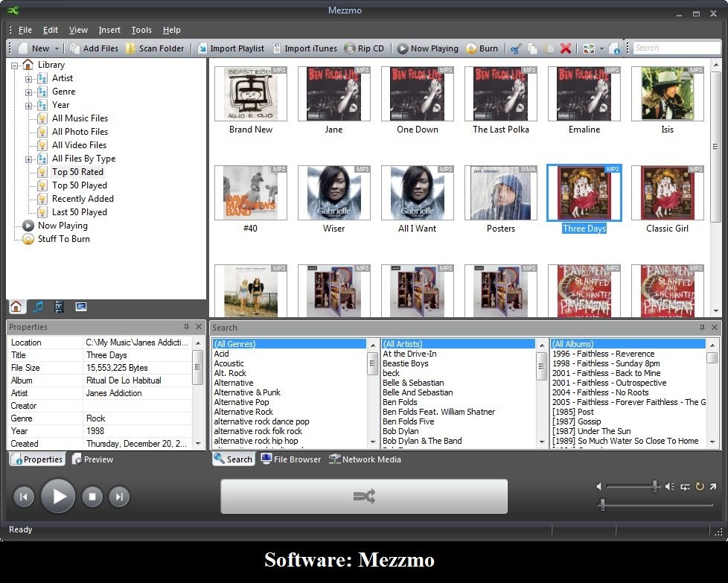Select the video library view icon

click(58, 306)
